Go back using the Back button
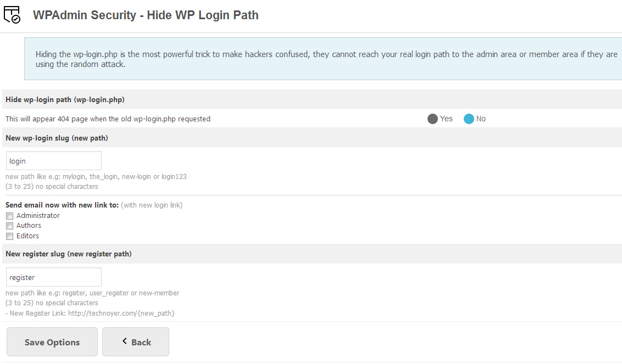Viewport: 622px width, 364px height. [x=136, y=342]
